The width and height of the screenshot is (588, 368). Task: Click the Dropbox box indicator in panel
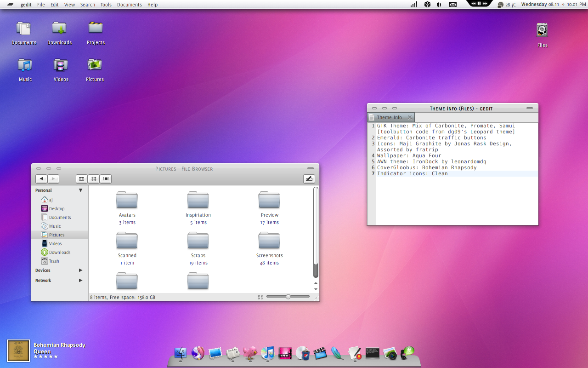(427, 5)
